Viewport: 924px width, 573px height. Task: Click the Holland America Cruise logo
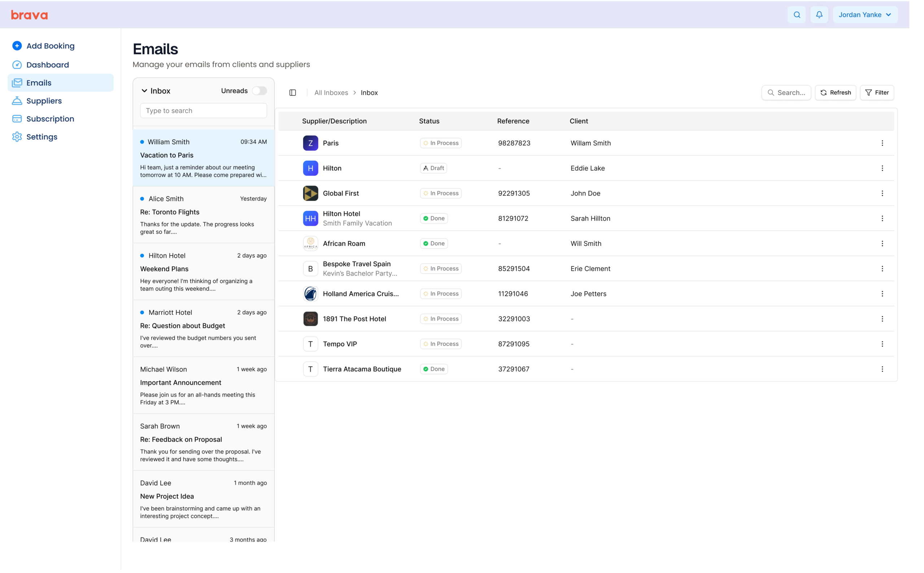point(310,294)
